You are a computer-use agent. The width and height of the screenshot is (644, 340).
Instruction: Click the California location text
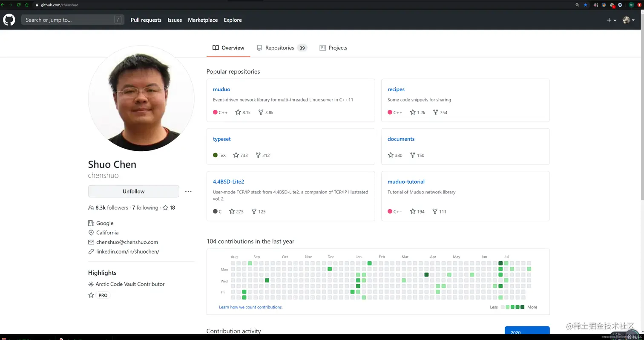tap(107, 233)
